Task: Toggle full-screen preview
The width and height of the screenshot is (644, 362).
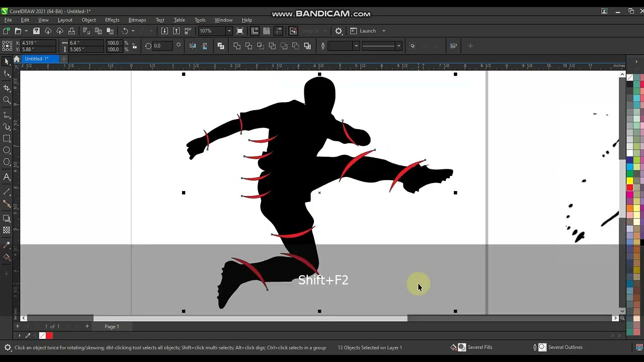Action: point(240,31)
